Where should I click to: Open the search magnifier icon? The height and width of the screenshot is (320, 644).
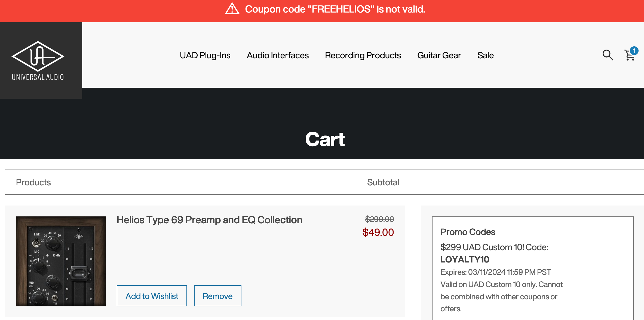[608, 55]
